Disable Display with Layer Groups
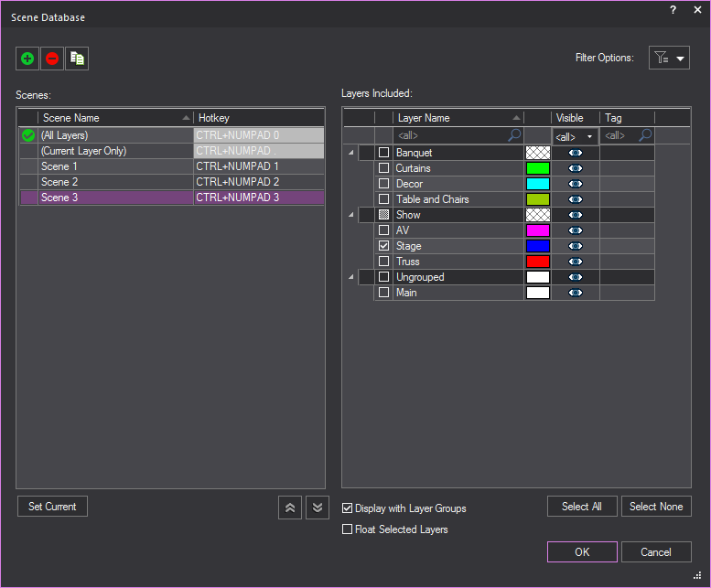Viewport: 711px width, 588px height. (348, 508)
